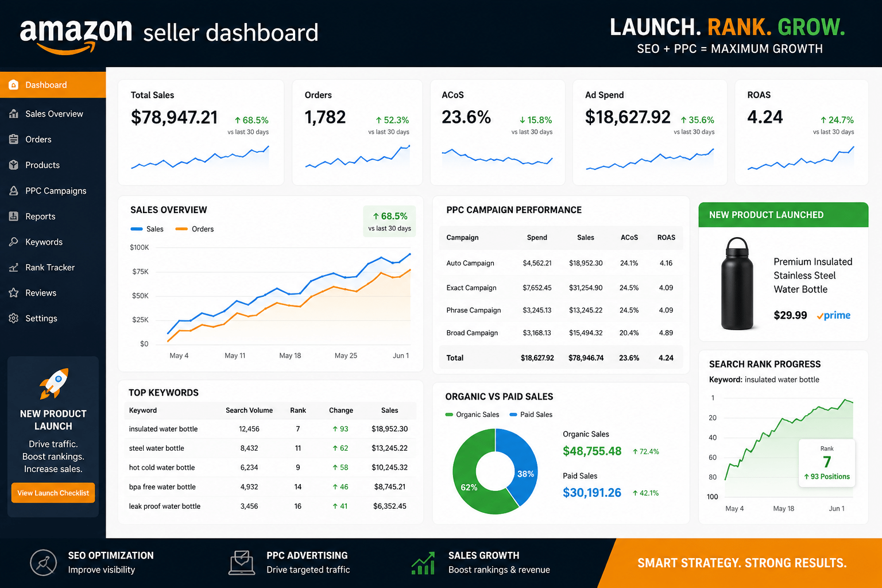The width and height of the screenshot is (882, 588).
Task: Toggle the Sales legend in Sales Overview
Action: pyautogui.click(x=147, y=229)
